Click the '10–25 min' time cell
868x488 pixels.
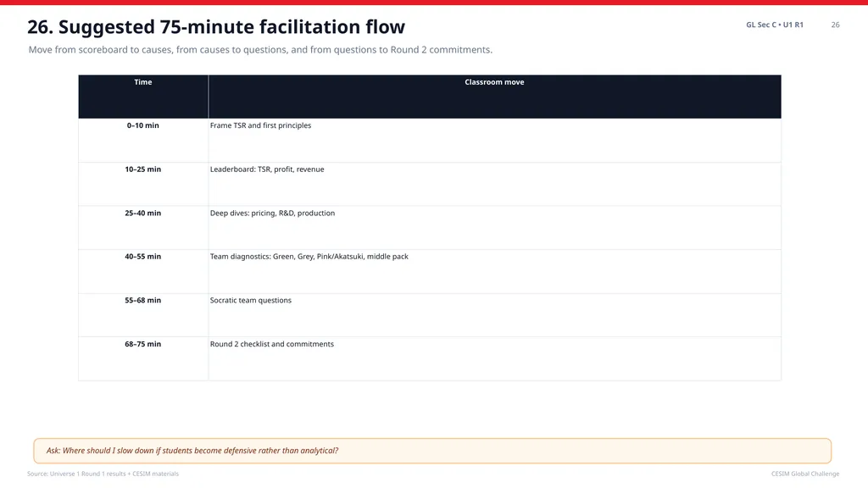tap(142, 184)
